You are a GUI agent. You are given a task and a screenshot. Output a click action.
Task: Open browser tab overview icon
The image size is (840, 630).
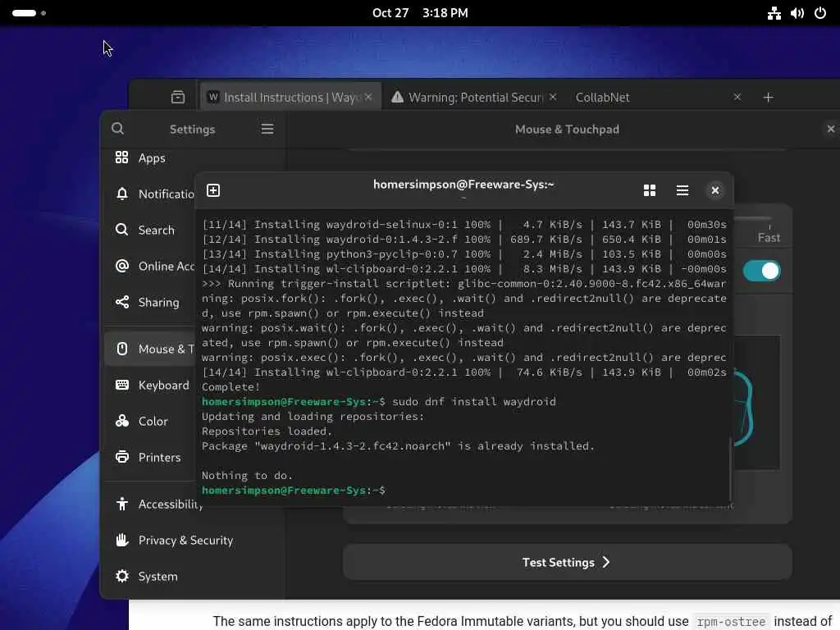178,97
